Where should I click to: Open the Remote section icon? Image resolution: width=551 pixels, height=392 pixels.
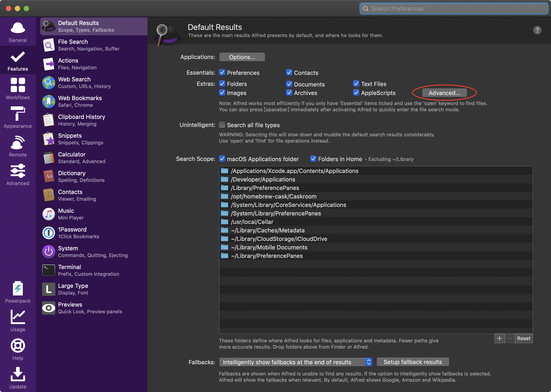pos(18,145)
